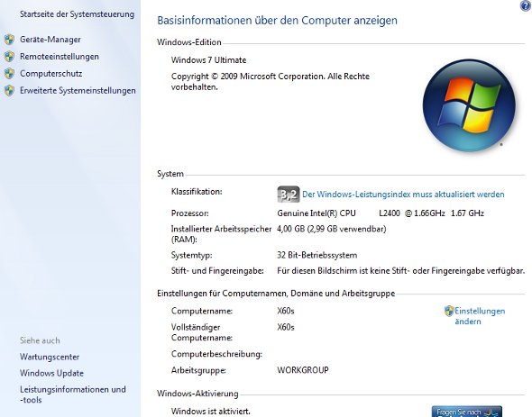Click the Basisinformationen über den Computer anzeigen heading
This screenshot has height=417, width=532.
(277, 21)
